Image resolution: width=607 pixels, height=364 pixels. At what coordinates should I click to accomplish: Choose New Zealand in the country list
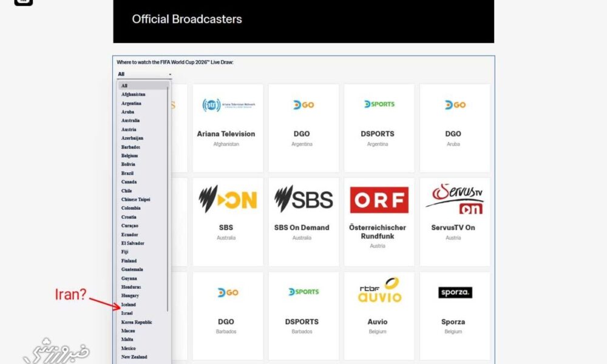coord(134,357)
